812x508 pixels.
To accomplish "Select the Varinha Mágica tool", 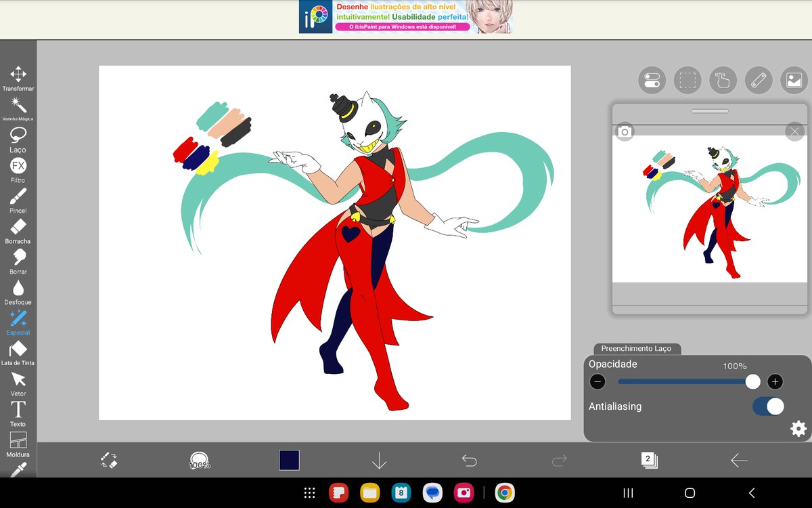I will pos(18,108).
